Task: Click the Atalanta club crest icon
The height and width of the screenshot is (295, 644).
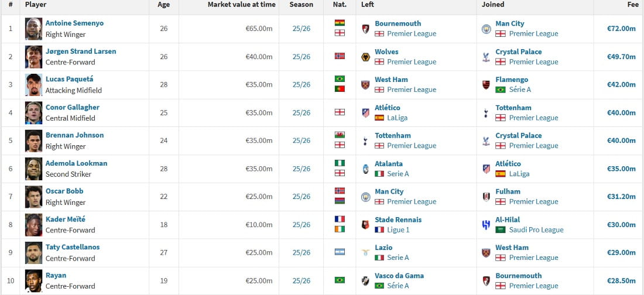Action: pos(365,169)
